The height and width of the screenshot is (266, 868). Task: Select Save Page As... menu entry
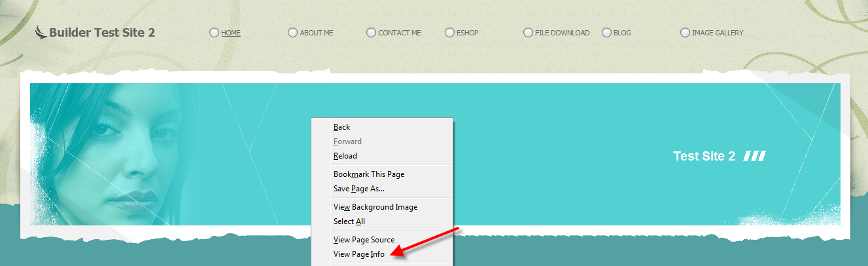click(359, 189)
